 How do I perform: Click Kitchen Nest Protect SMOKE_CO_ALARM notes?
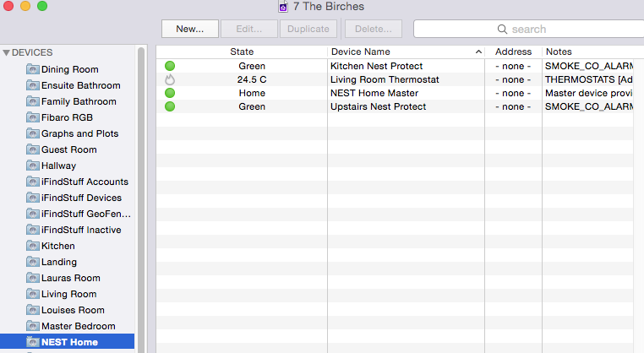[588, 66]
